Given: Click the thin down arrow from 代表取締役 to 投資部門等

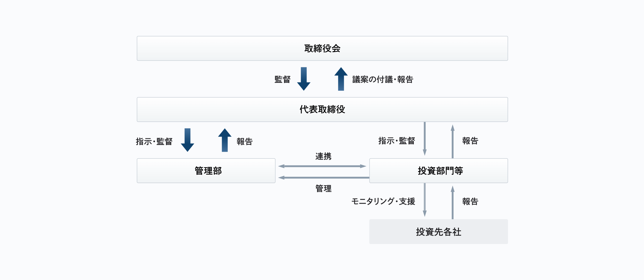Looking at the screenshot, I should tap(425, 139).
